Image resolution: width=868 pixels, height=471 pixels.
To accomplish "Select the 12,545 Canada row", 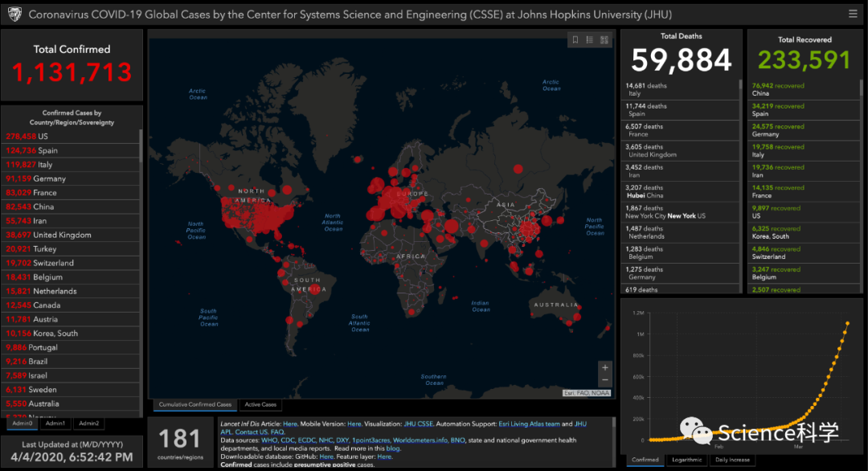I will point(70,305).
